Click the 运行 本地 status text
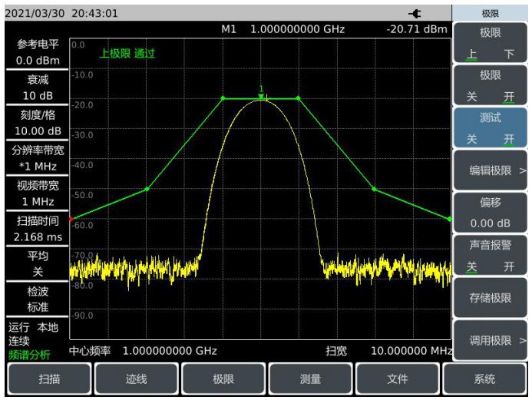 33,327
